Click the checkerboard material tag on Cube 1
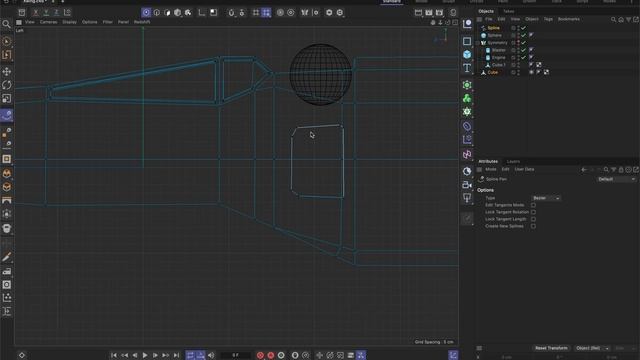The width and height of the screenshot is (640, 360). (x=539, y=65)
